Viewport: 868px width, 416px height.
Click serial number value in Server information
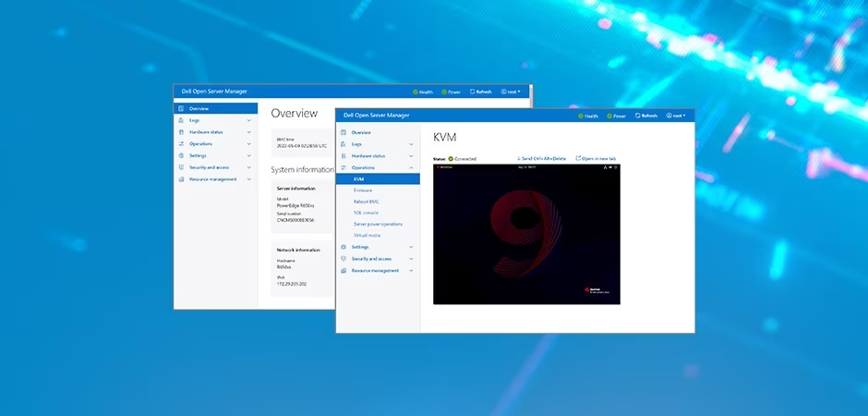tap(295, 220)
